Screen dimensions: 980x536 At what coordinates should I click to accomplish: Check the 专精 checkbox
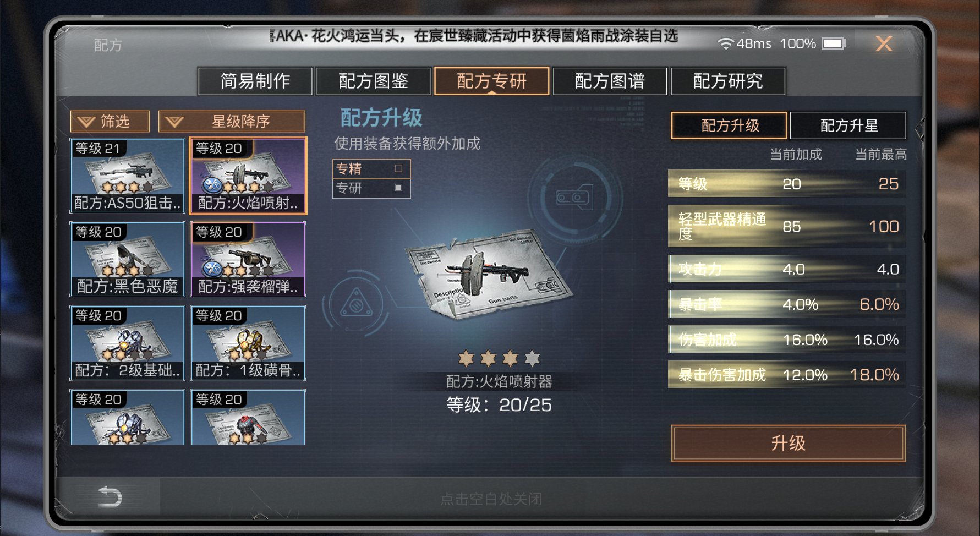coord(398,168)
